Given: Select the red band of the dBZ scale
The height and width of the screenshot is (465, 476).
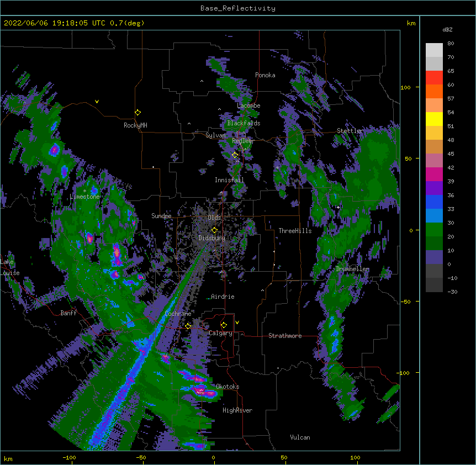Looking at the screenshot, I should (434, 78).
